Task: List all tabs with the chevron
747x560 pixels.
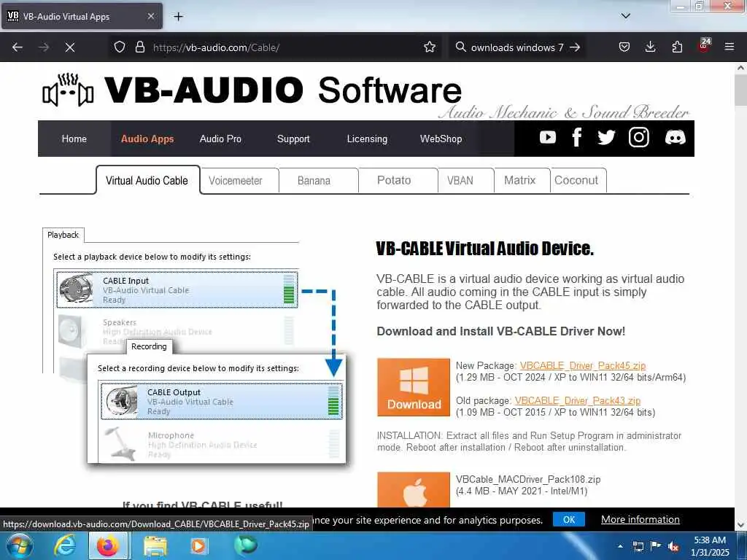Action: [x=626, y=16]
